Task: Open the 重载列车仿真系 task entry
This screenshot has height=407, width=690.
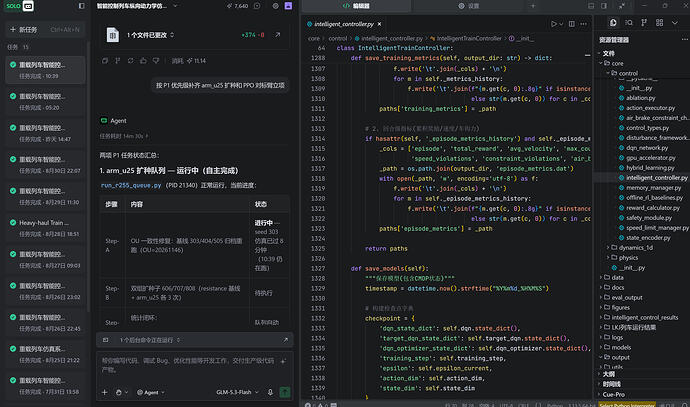Action: [x=45, y=354]
